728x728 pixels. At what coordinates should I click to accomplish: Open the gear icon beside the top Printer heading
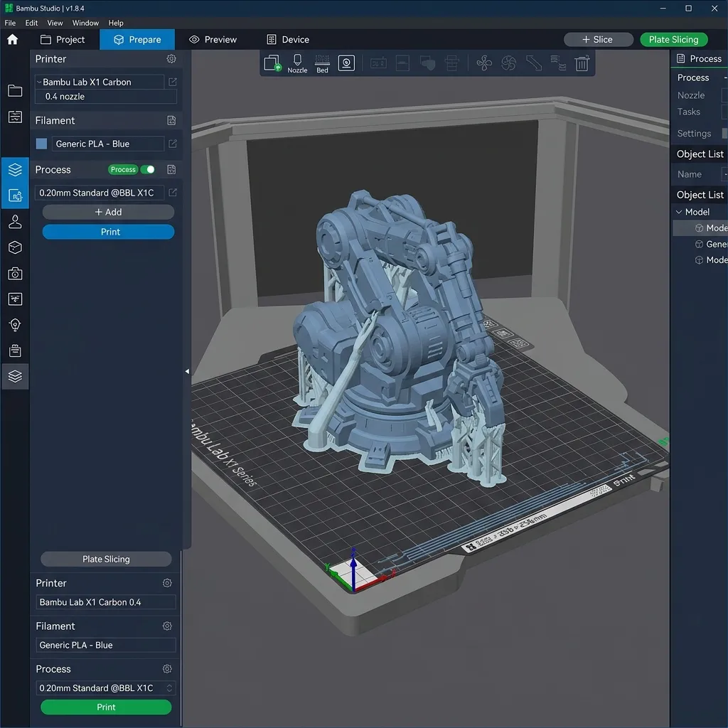click(171, 59)
